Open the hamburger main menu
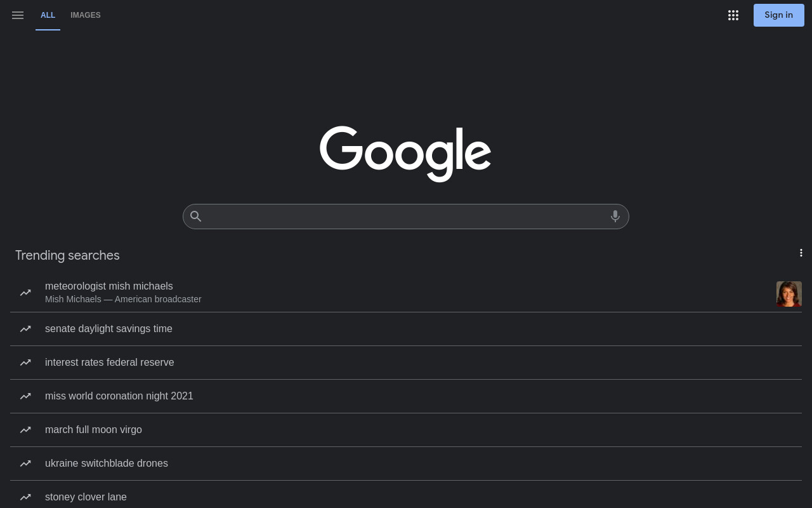Image resolution: width=812 pixels, height=508 pixels. pos(18,15)
